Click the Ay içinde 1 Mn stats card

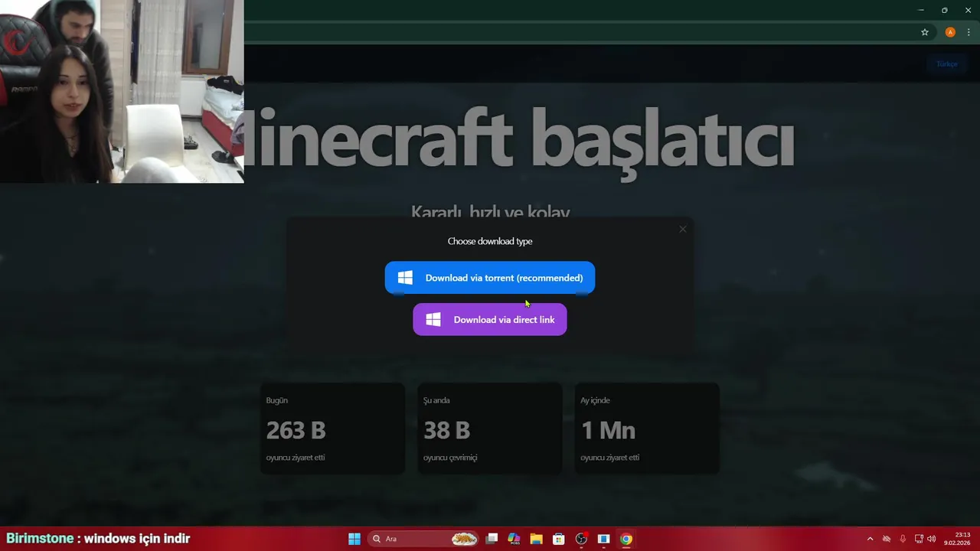[x=647, y=429]
